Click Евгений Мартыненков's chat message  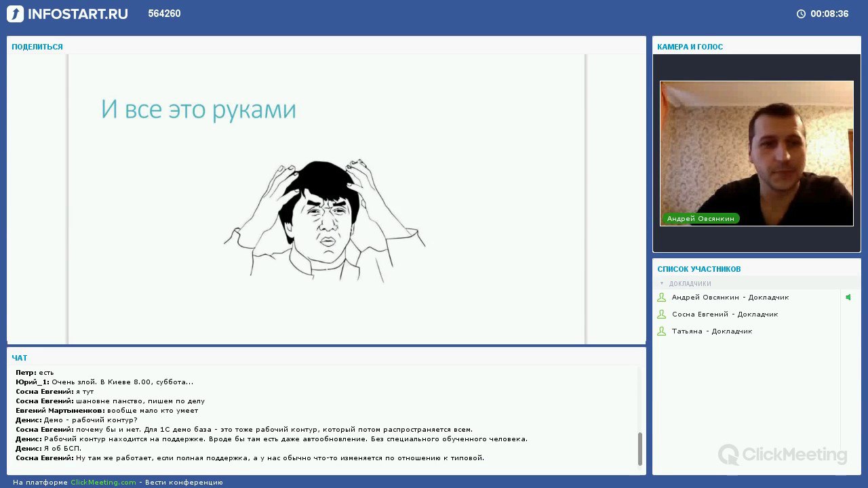coord(107,411)
